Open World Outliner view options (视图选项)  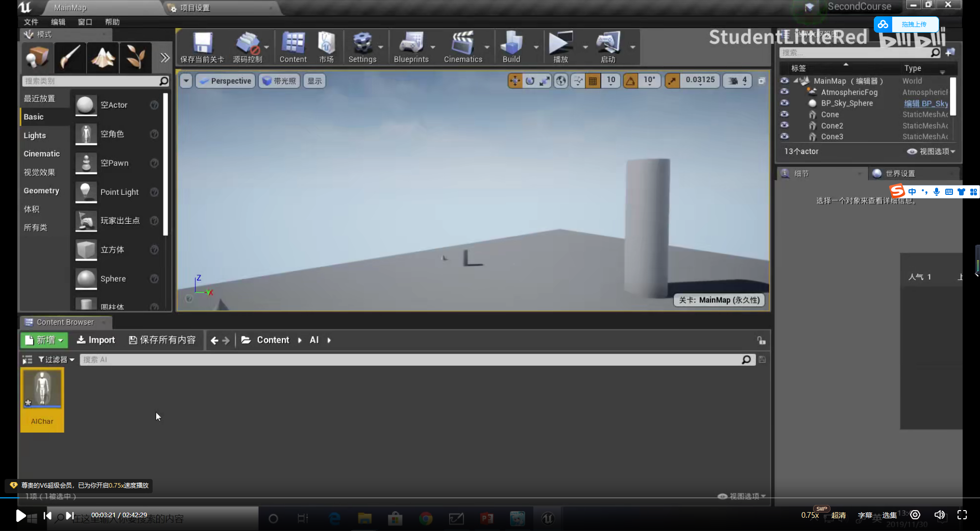(x=931, y=151)
